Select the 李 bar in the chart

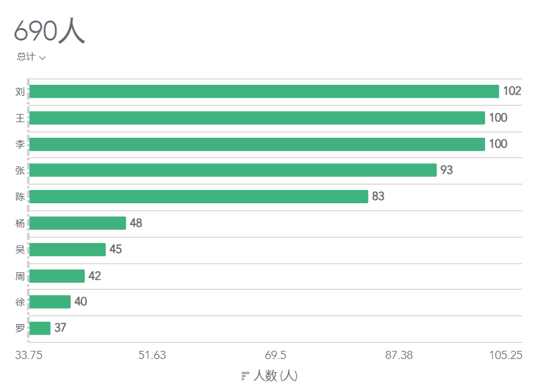[257, 145]
